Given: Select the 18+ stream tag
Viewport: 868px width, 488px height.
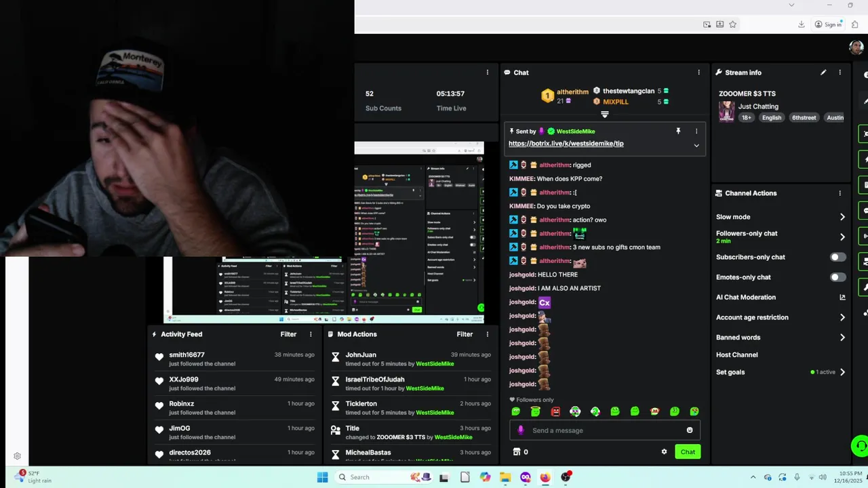Looking at the screenshot, I should click(x=747, y=118).
